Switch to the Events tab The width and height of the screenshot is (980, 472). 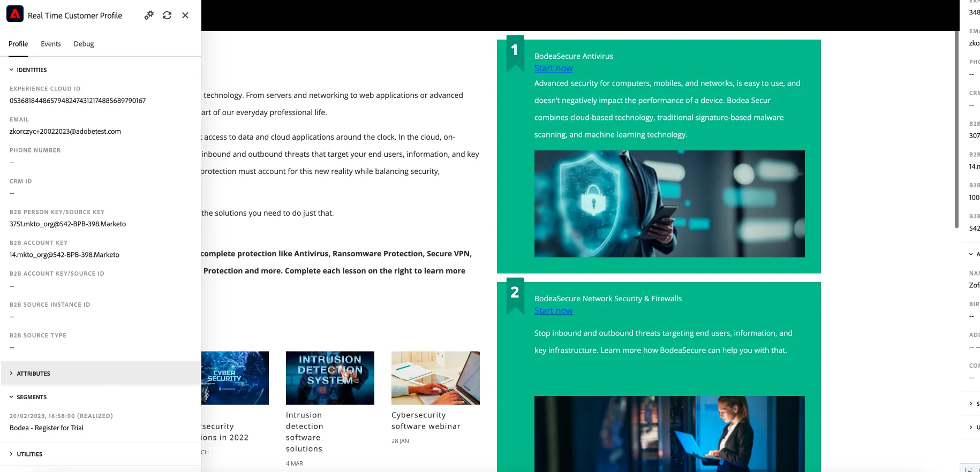click(x=51, y=44)
